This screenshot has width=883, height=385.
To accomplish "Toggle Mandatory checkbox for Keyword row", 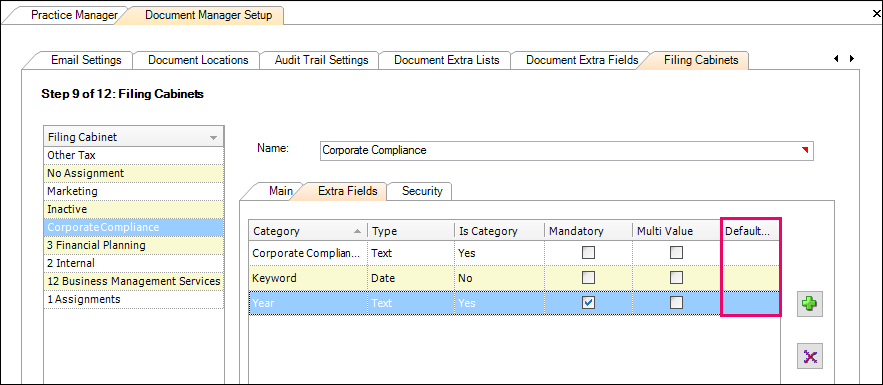I will [588, 277].
